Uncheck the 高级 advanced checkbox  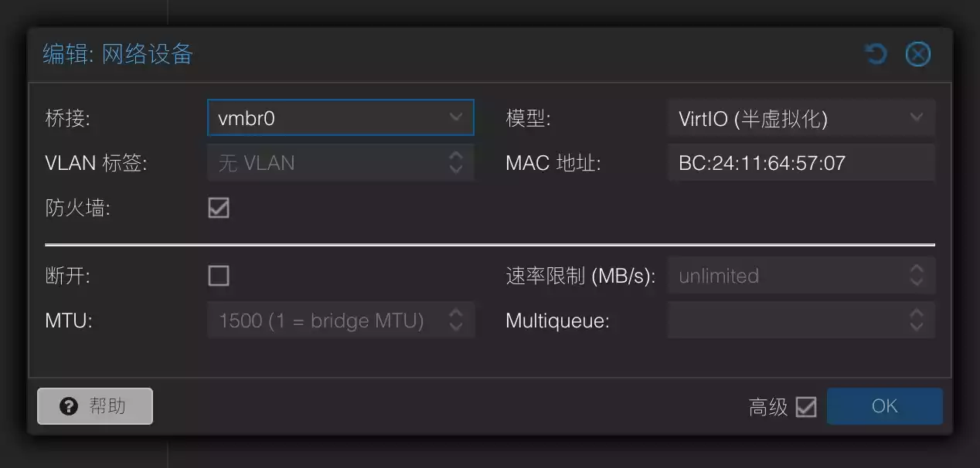click(x=806, y=407)
